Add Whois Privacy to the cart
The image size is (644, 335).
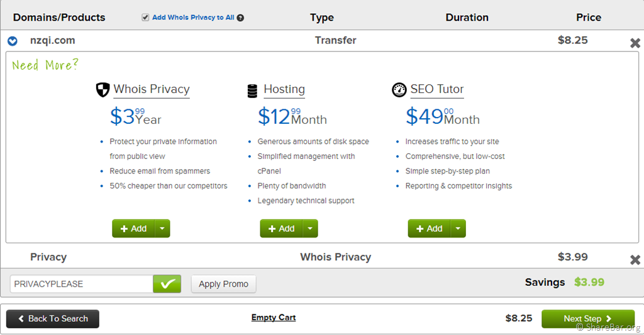pos(133,229)
